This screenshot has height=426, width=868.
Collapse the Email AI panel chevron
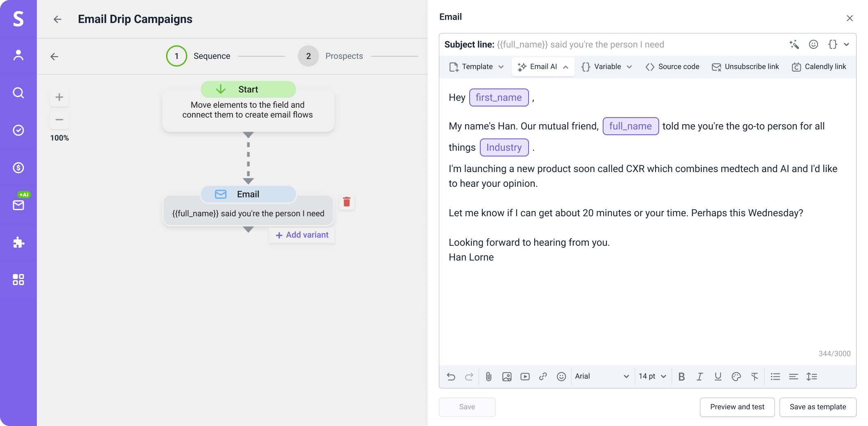click(x=566, y=66)
